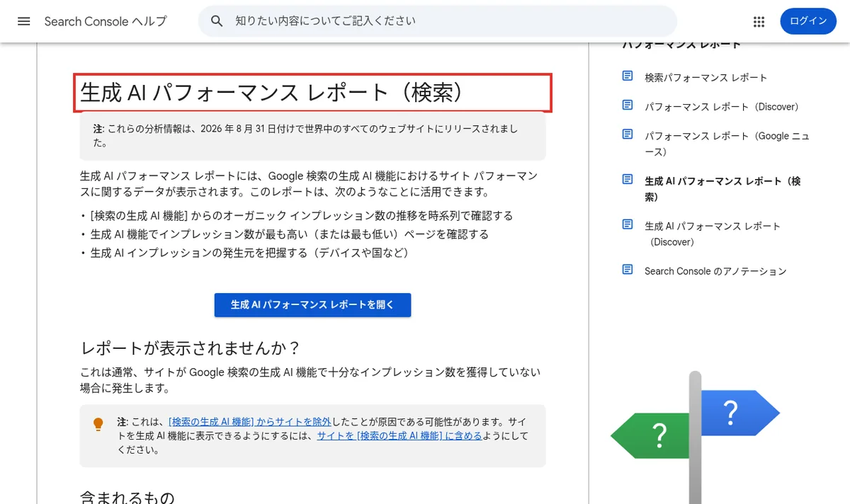Follow サイトを [検索の生成 AI 機能] に含める link

click(x=399, y=436)
